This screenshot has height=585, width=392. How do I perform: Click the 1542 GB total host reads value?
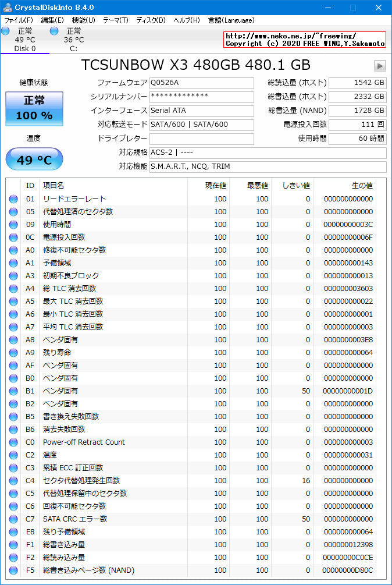pos(358,83)
